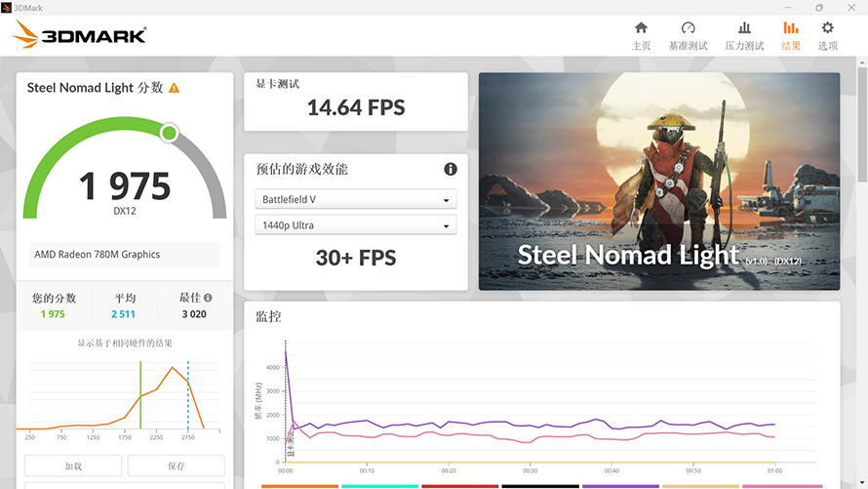Viewport: 868px width, 489px height.
Task: Click the 加载 load button
Action: point(73,466)
